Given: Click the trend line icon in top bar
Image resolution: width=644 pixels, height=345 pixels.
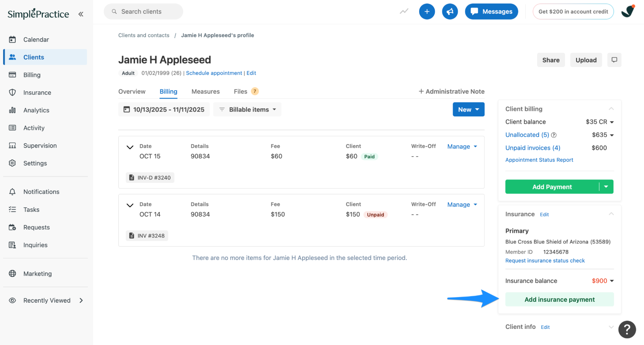Looking at the screenshot, I should tap(404, 12).
